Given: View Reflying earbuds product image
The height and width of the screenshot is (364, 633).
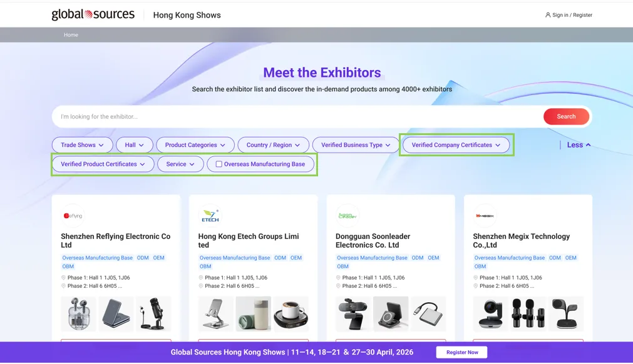Looking at the screenshot, I should (78, 313).
